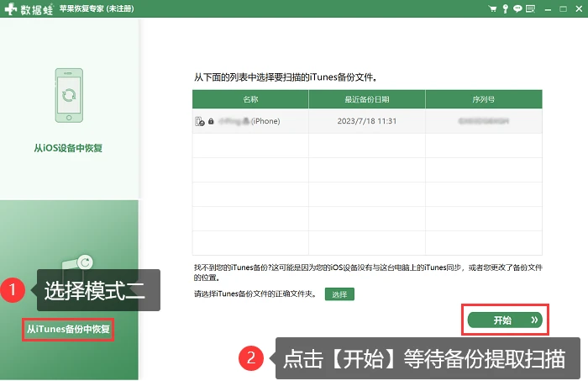Click the menu list icon in title bar

[530, 8]
